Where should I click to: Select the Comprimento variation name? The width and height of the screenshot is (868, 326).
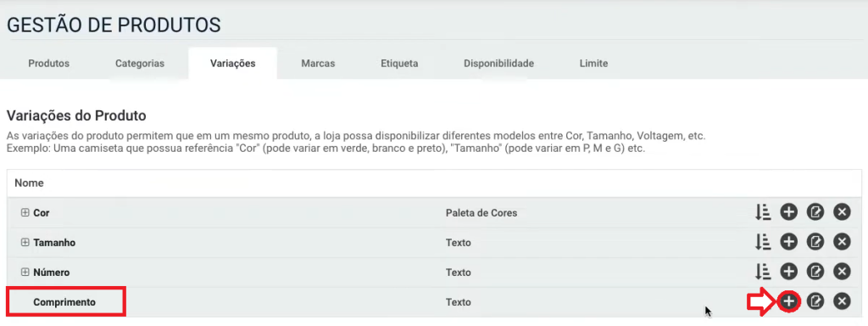64,302
